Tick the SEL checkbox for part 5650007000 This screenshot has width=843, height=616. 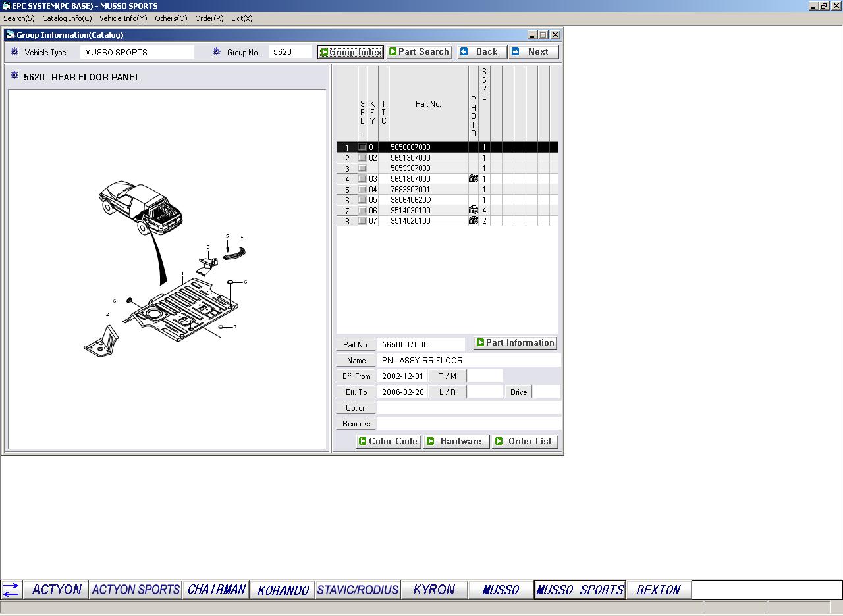pos(362,147)
